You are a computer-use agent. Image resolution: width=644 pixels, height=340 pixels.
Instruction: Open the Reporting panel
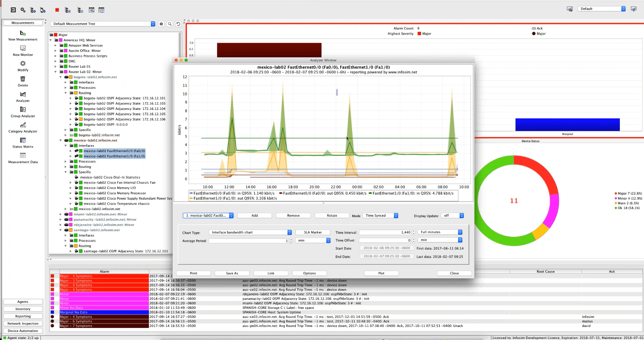tap(22, 316)
